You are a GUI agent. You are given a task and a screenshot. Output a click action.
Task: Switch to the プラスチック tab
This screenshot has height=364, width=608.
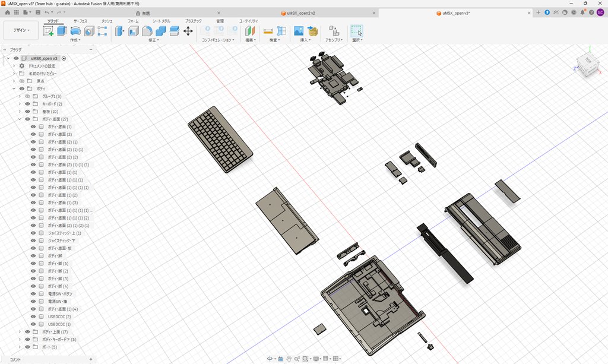(193, 21)
